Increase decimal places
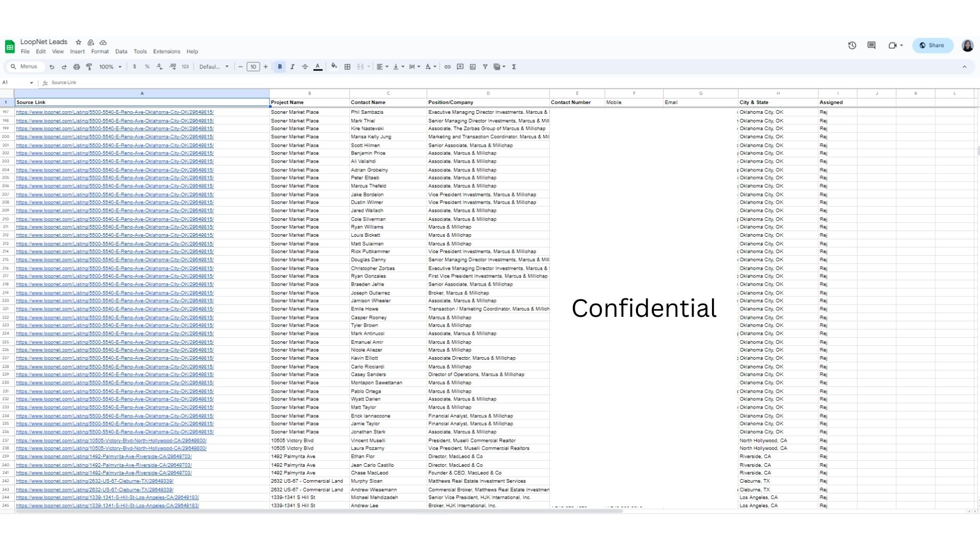This screenshot has width=980, height=551. tap(173, 67)
